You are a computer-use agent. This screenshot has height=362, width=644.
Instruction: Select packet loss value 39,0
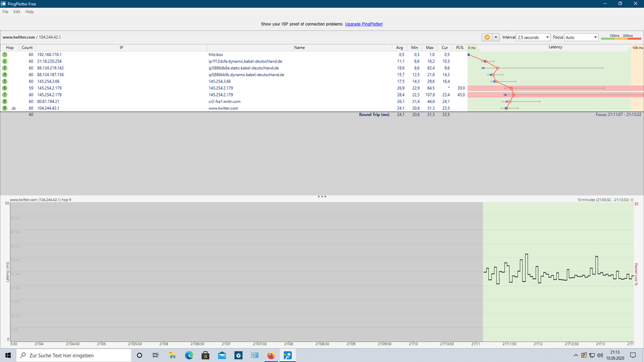(461, 88)
